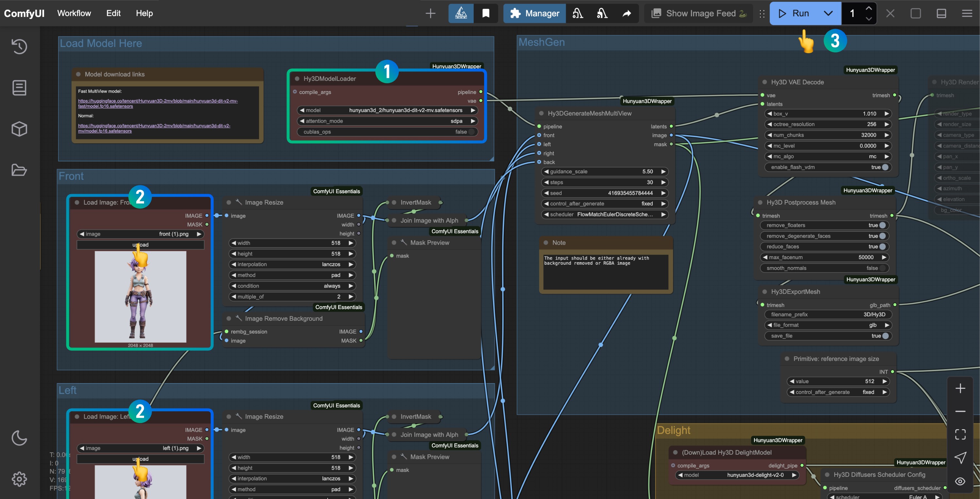Viewport: 980px width, 499px height.
Task: Open the Help menu
Action: click(x=144, y=13)
